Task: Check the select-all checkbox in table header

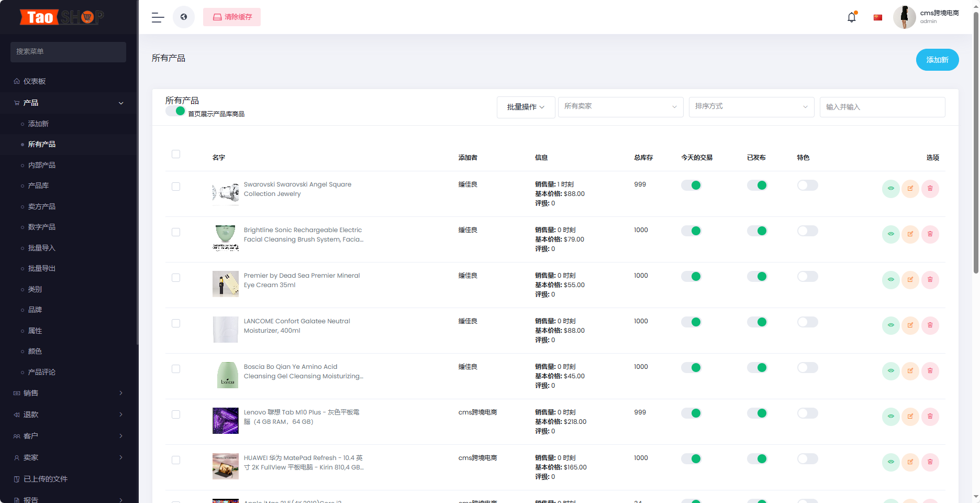Action: click(176, 154)
